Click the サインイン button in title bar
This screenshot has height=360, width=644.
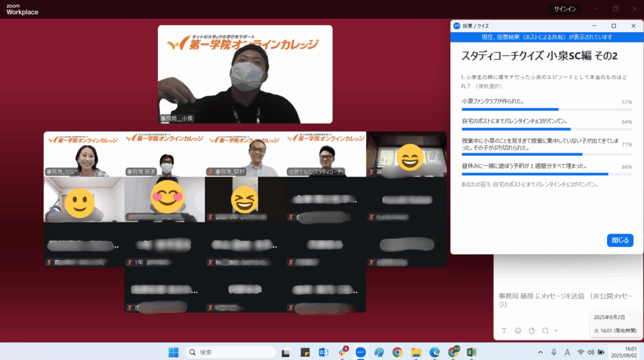pyautogui.click(x=565, y=9)
